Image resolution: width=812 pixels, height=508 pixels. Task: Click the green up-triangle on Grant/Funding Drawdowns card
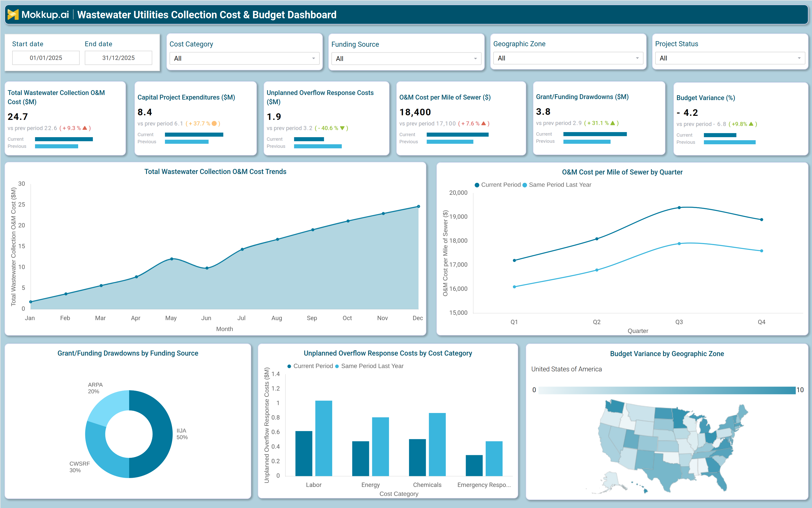[x=613, y=123]
